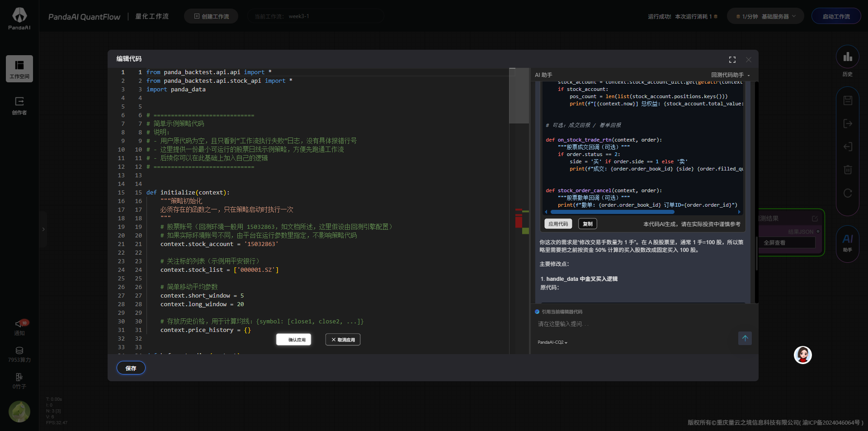Open the 历史 history panel icon
The height and width of the screenshot is (431, 868).
tap(847, 57)
